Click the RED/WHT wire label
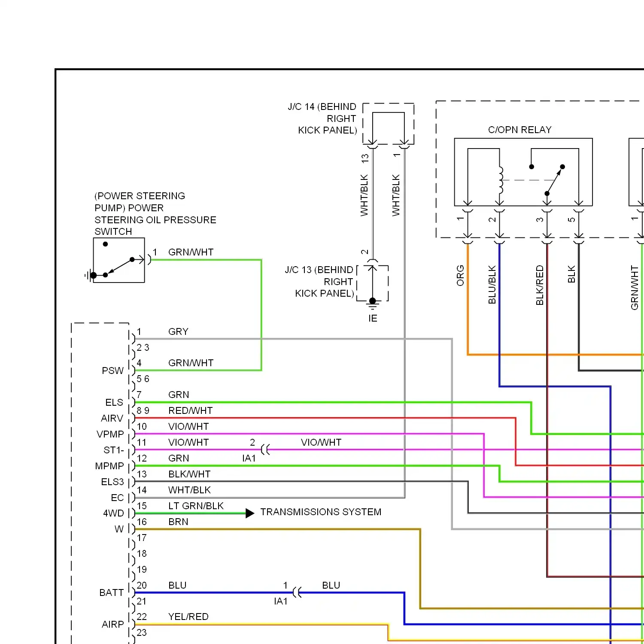The image size is (644, 644). (191, 410)
